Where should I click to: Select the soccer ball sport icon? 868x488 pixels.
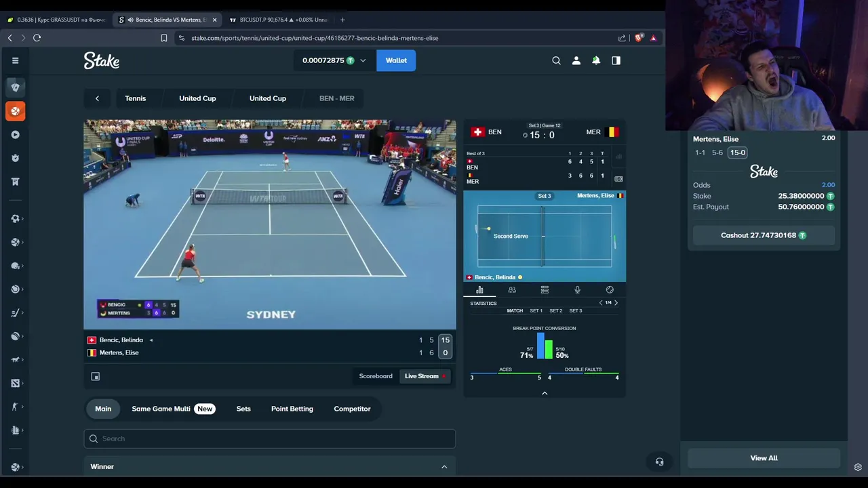coord(15,219)
